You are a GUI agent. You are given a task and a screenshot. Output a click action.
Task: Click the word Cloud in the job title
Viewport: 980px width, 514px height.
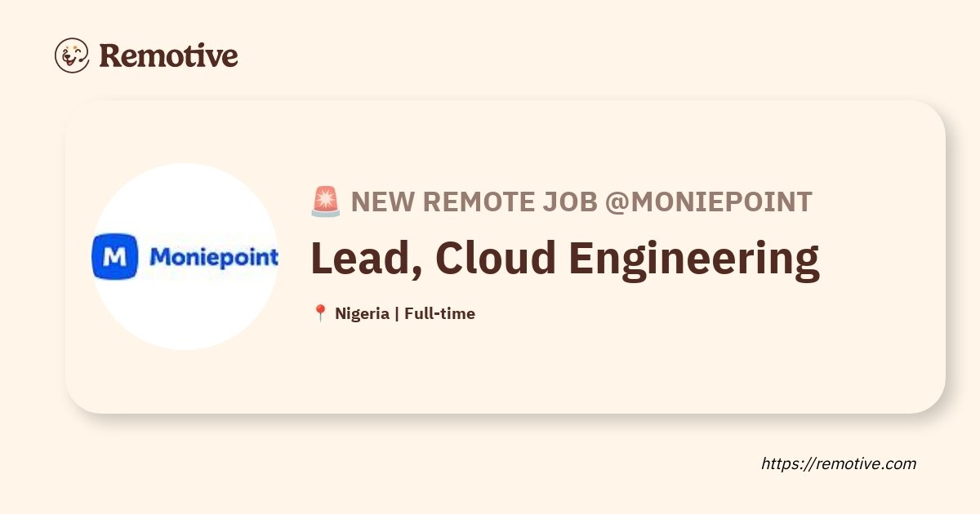[x=495, y=258]
